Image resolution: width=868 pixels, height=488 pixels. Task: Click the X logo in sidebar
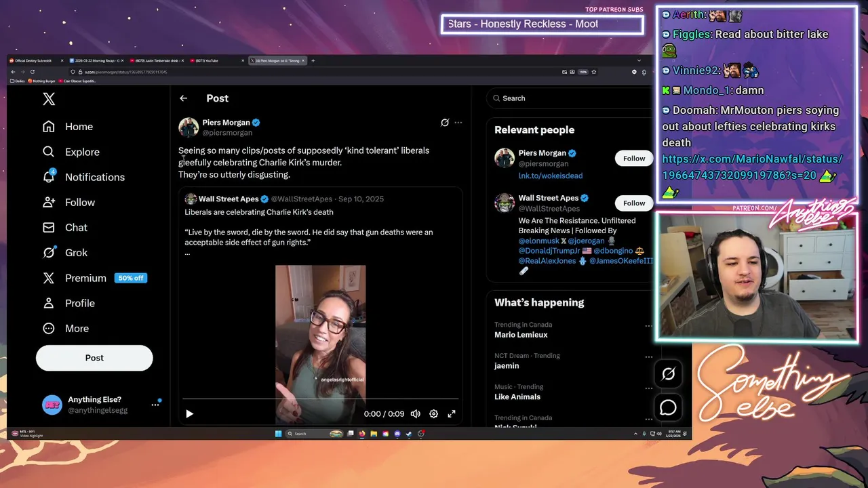(49, 99)
